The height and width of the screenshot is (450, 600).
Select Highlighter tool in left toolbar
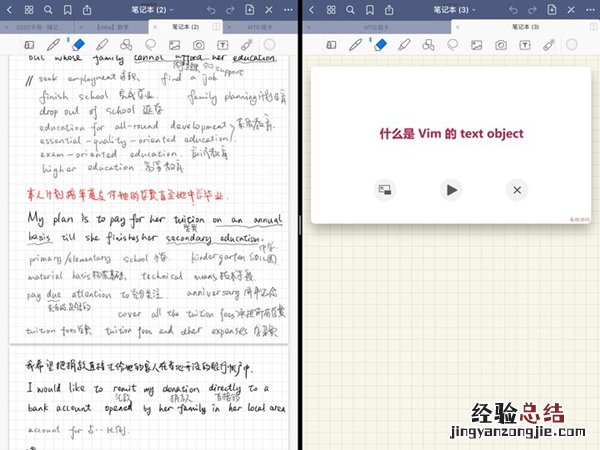pos(102,45)
